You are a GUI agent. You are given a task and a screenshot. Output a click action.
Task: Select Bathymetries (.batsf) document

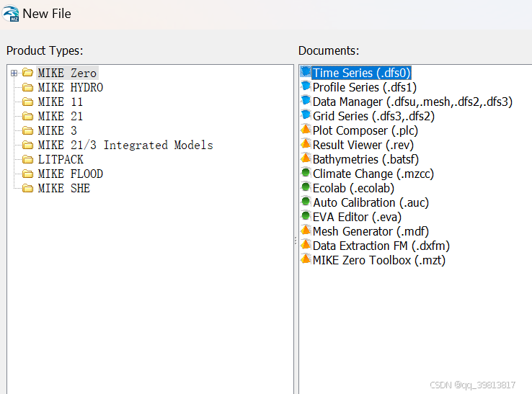(x=365, y=159)
